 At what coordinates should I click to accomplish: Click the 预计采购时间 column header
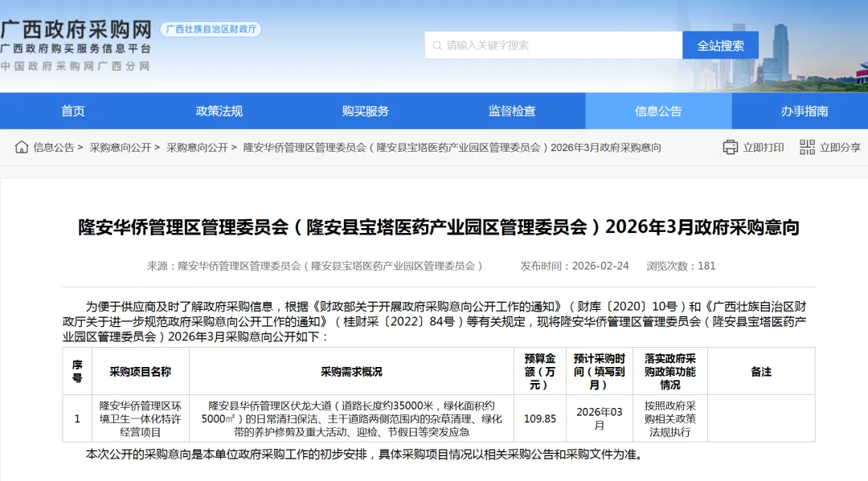coord(599,372)
